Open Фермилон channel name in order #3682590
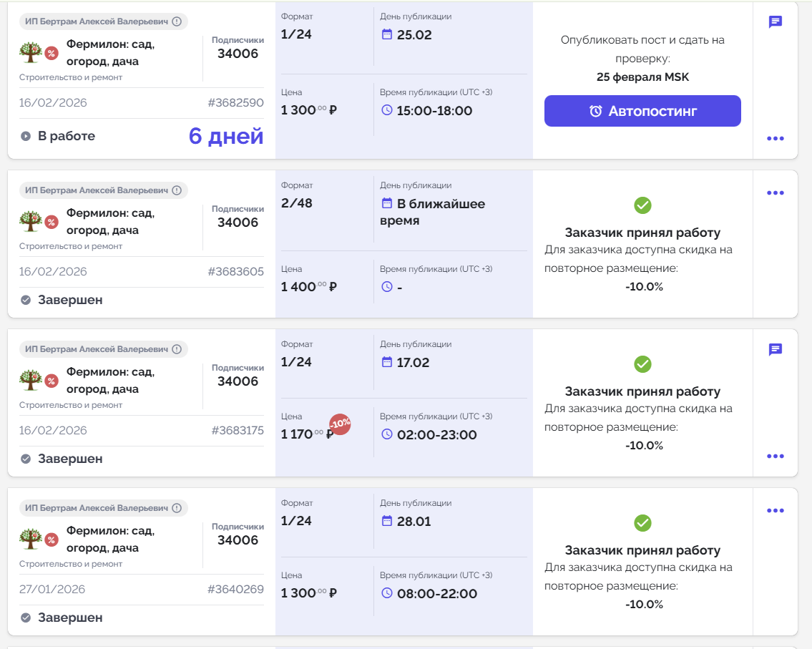The width and height of the screenshot is (812, 649). click(110, 53)
